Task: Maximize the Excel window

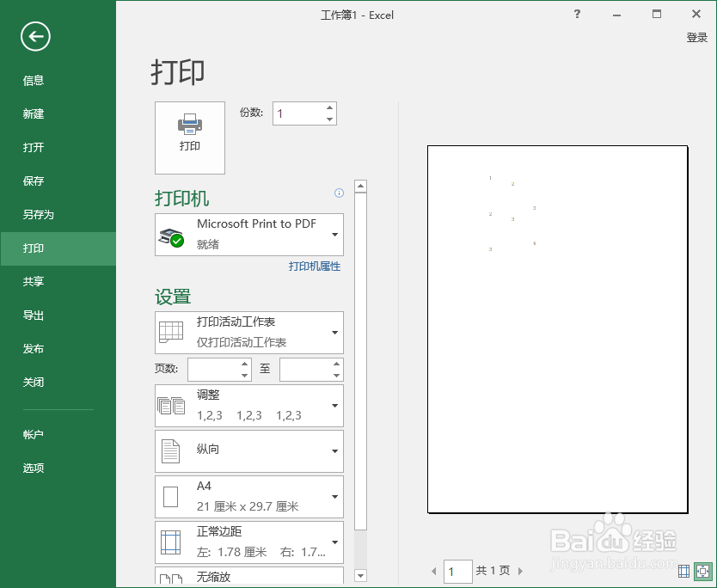Action: pos(657,14)
